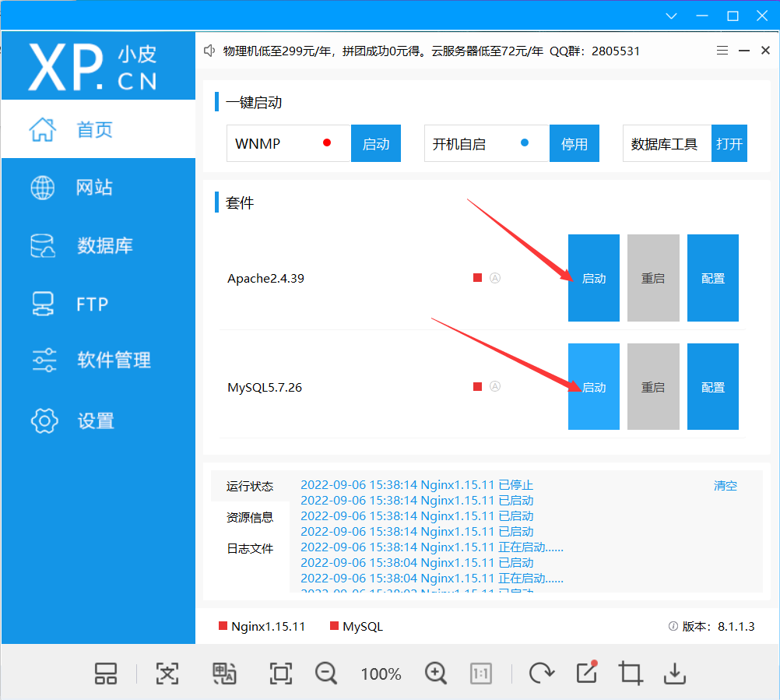
Task: Zoom out with the magnifier minus icon
Action: [x=326, y=674]
